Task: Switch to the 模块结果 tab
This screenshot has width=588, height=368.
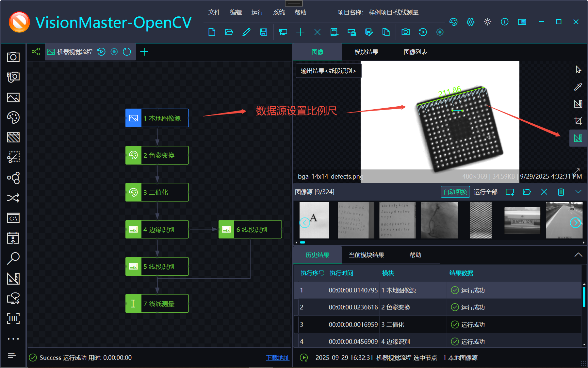Action: click(x=367, y=52)
